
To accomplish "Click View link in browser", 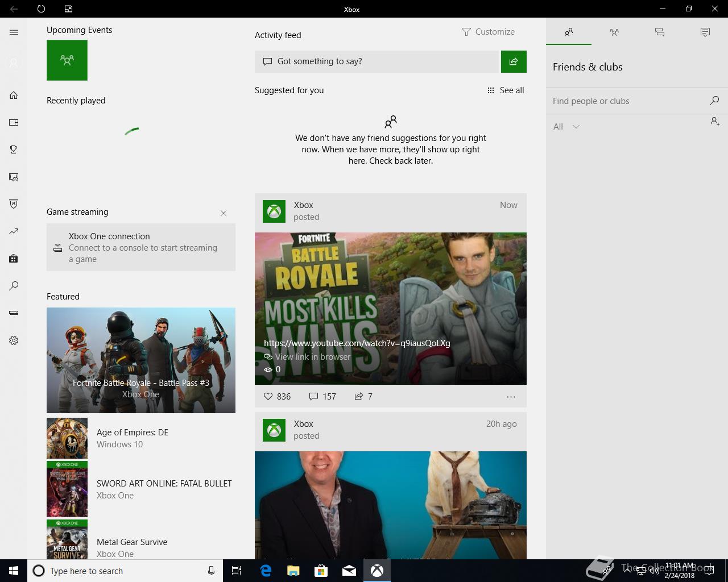I will (307, 357).
